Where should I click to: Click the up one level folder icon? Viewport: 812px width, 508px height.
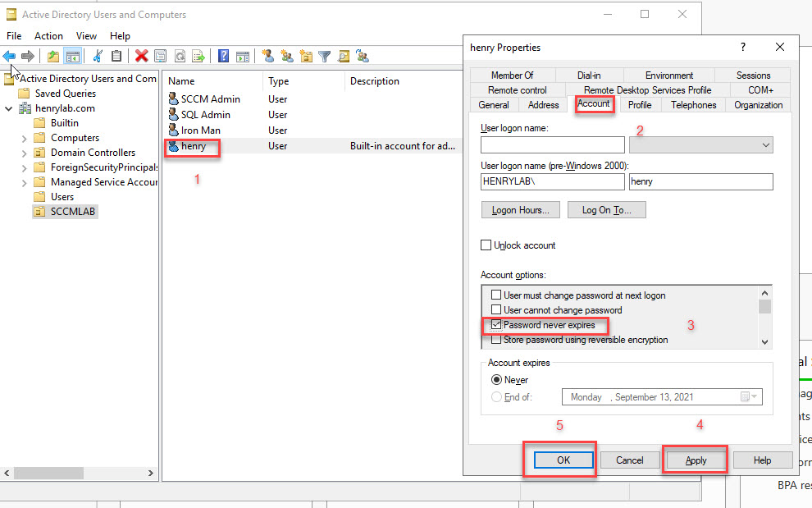53,56
